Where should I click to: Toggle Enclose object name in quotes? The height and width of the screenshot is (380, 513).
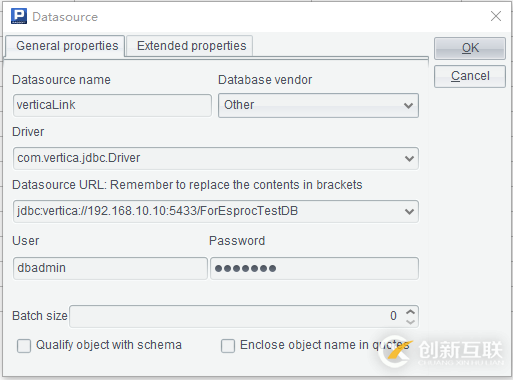coord(228,346)
